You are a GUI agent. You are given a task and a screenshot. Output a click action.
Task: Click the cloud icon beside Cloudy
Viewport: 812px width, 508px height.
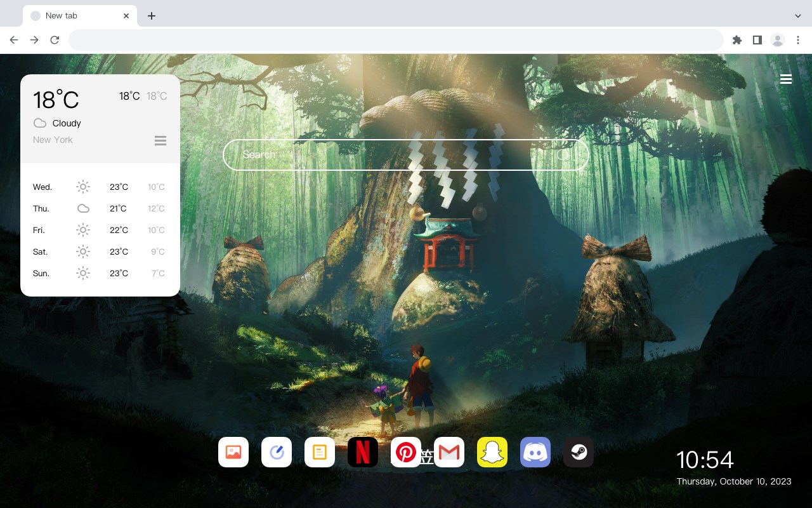point(40,123)
